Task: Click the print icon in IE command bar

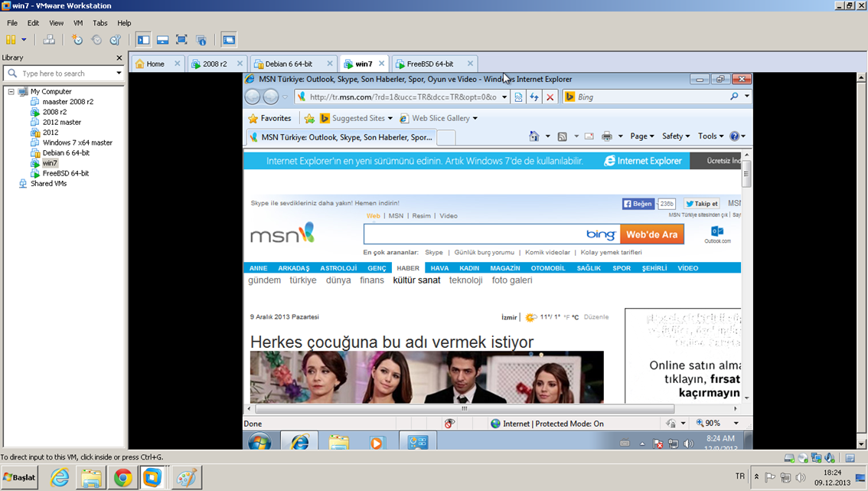Action: click(x=607, y=136)
